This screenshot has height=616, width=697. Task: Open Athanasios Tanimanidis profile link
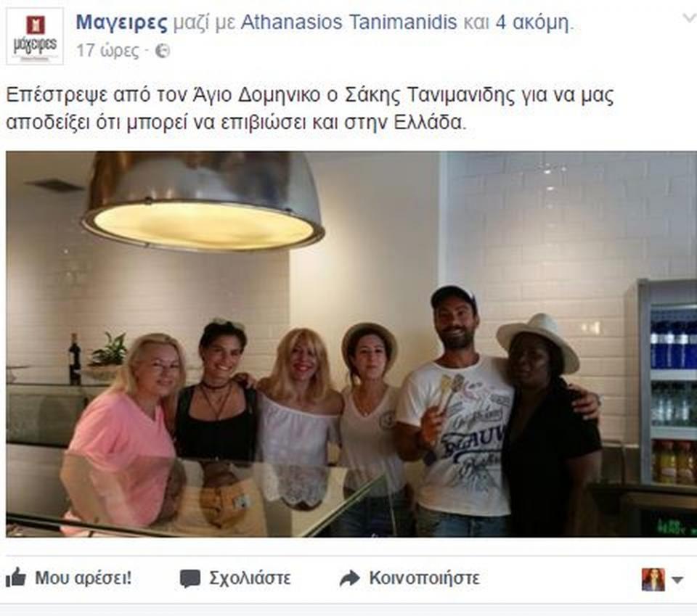click(349, 22)
